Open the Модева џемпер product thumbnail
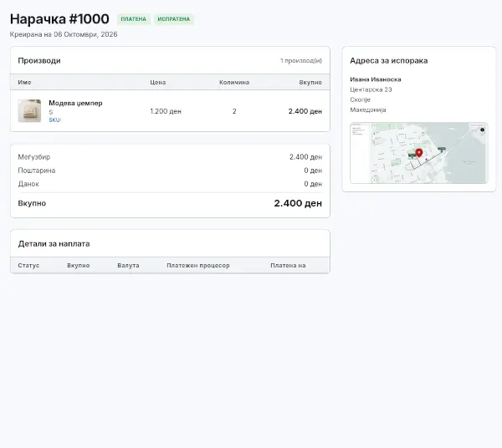The height and width of the screenshot is (448, 502). [29, 110]
